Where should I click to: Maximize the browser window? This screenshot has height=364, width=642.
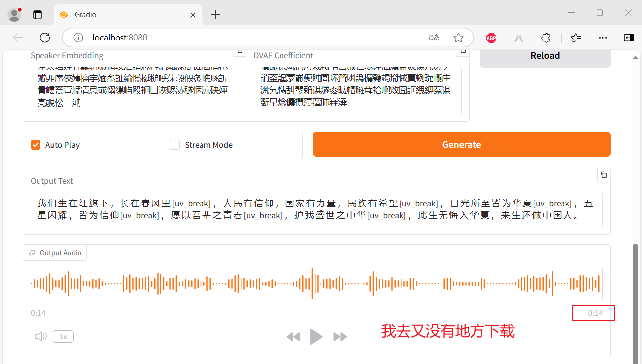600,13
